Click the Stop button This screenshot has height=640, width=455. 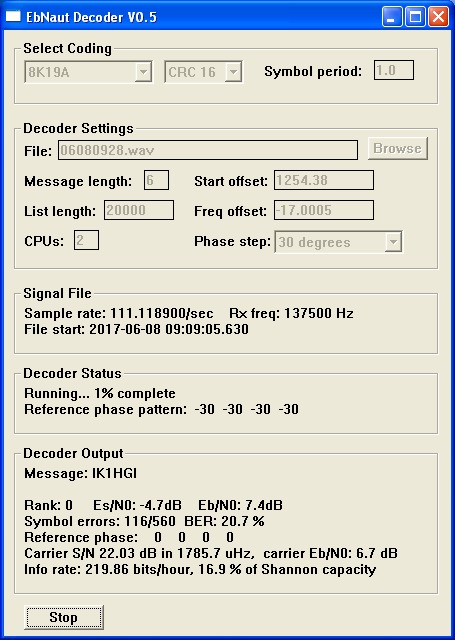(63, 617)
